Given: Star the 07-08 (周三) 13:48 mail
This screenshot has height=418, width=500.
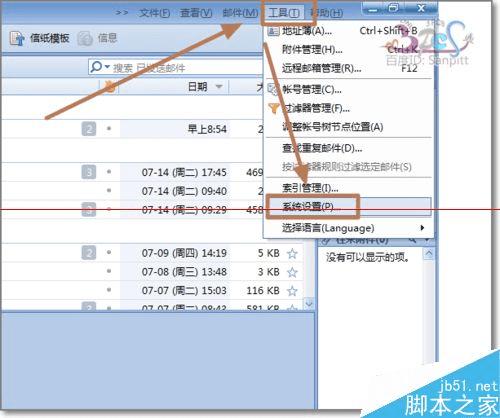Looking at the screenshot, I should (292, 272).
